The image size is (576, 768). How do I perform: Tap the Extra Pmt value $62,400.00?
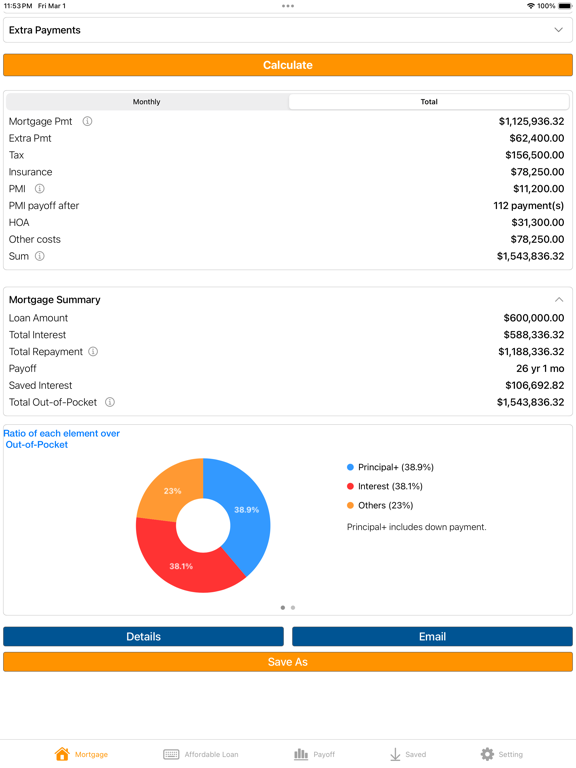pos(537,138)
